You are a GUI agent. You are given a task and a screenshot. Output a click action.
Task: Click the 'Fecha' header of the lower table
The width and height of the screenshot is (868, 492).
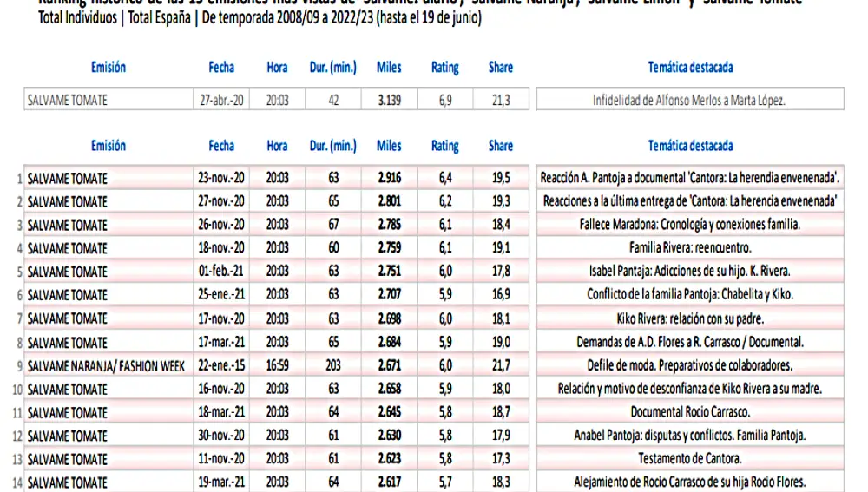tap(221, 146)
